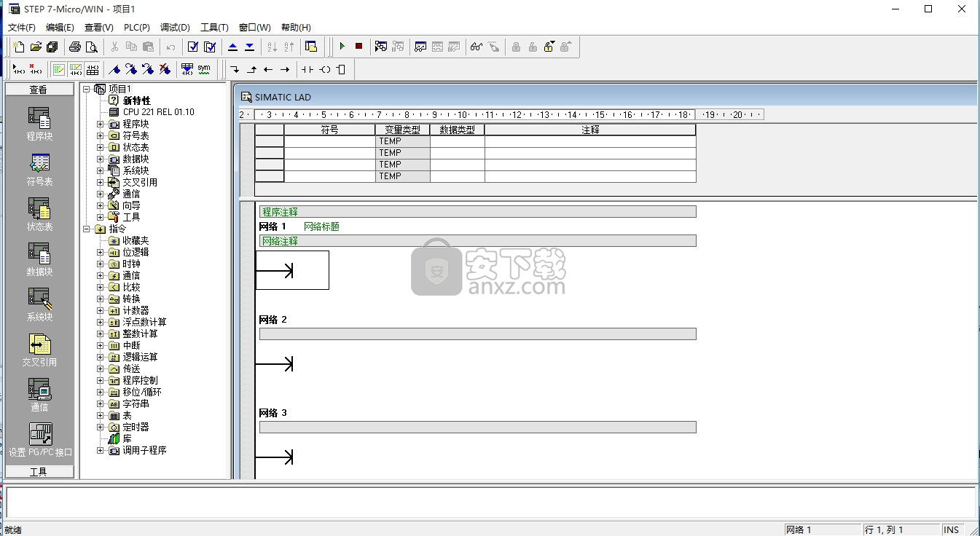Insert a line right
This screenshot has height=536, width=980.
point(285,69)
